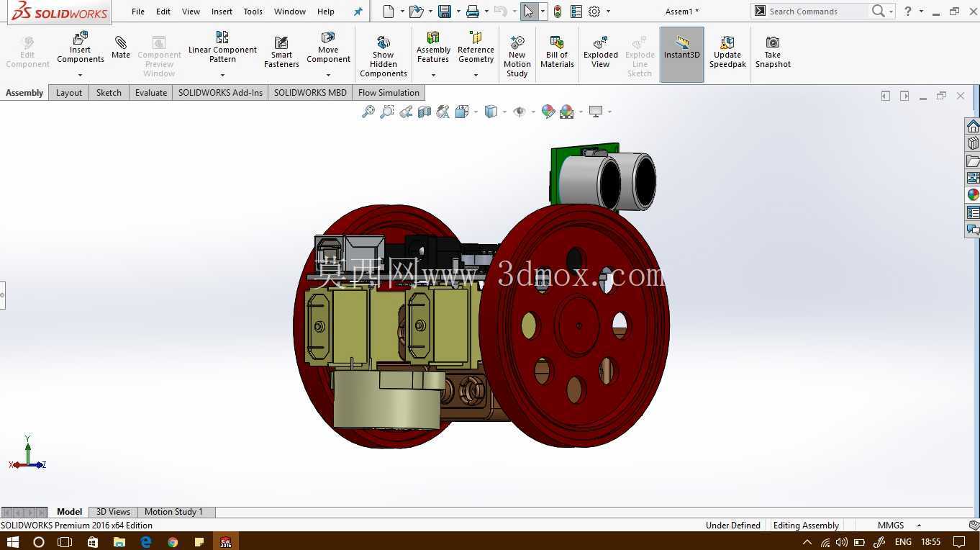The width and height of the screenshot is (980, 550).
Task: Click the Insert Components tool
Action: [81, 49]
